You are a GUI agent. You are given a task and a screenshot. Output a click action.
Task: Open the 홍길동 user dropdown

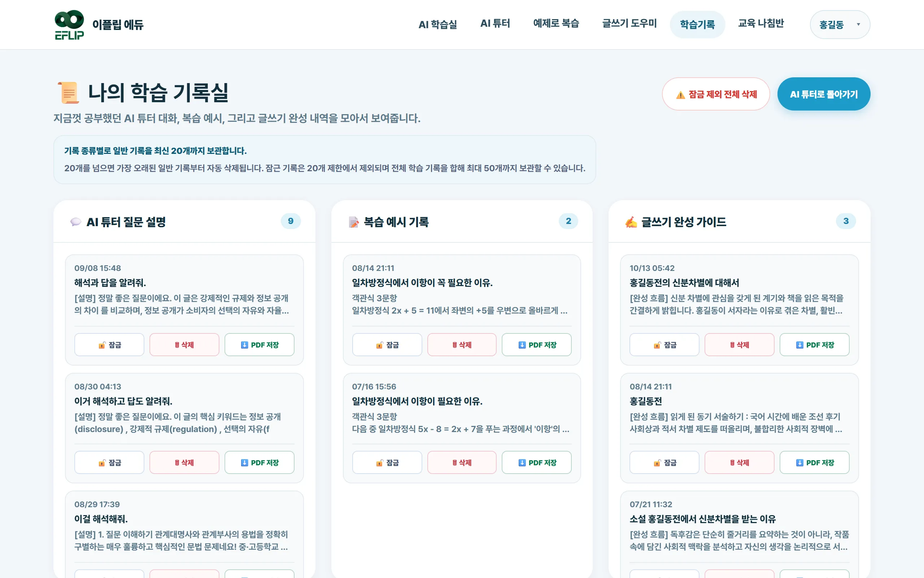tap(840, 25)
